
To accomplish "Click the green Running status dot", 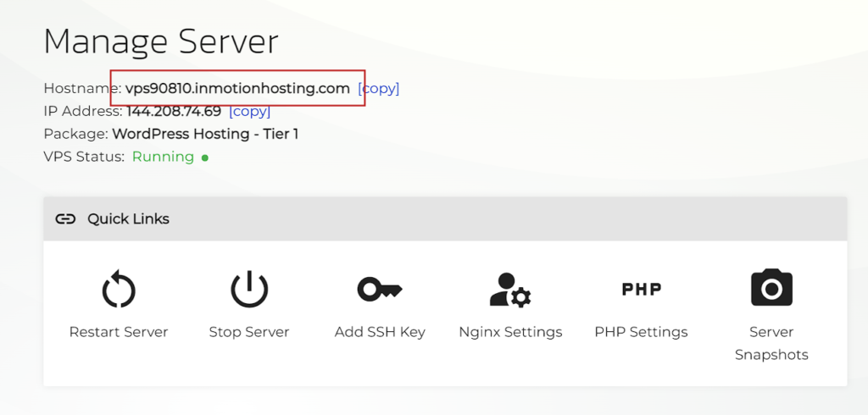I will point(205,158).
